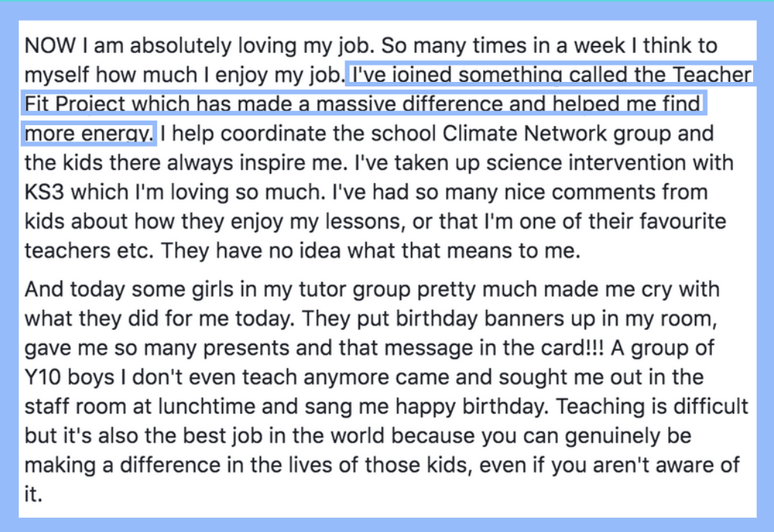Viewport: 774px width, 532px height.
Task: Click "They have no idea" sentence
Action: click(370, 250)
